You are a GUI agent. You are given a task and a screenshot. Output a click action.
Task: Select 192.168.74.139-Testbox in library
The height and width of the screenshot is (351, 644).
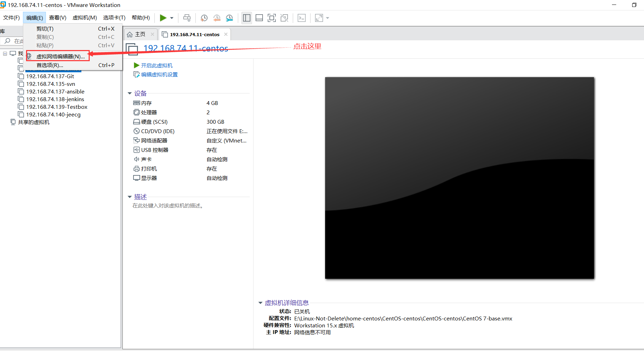tap(57, 107)
